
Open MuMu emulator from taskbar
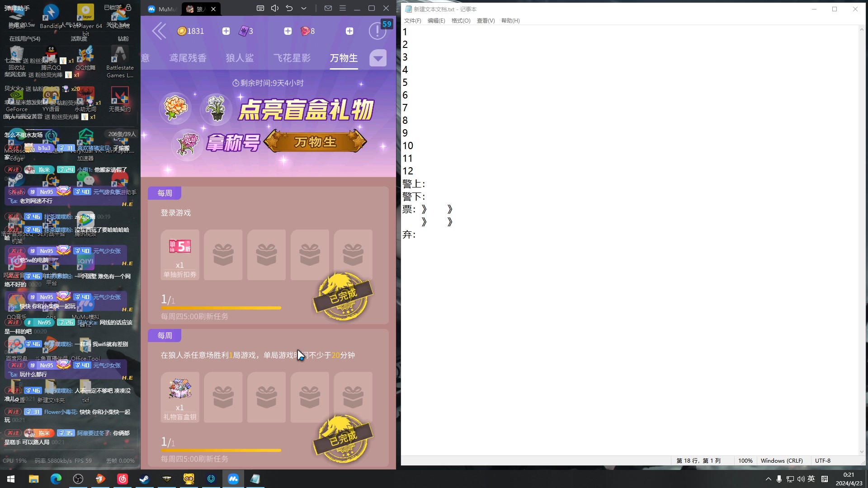click(x=233, y=479)
